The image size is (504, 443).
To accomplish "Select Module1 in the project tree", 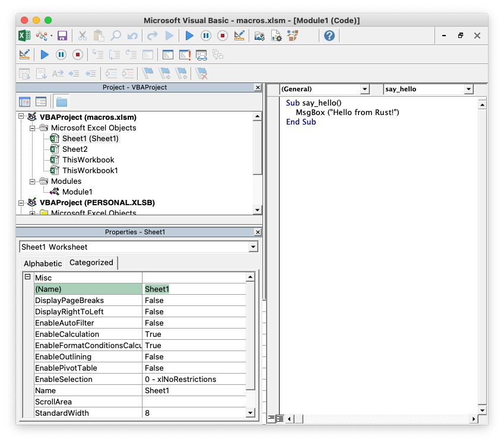I will pyautogui.click(x=77, y=192).
